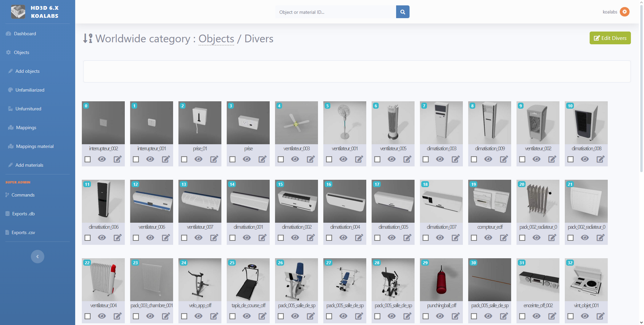The width and height of the screenshot is (644, 325).
Task: Click the Object or material ID search field
Action: coord(335,12)
